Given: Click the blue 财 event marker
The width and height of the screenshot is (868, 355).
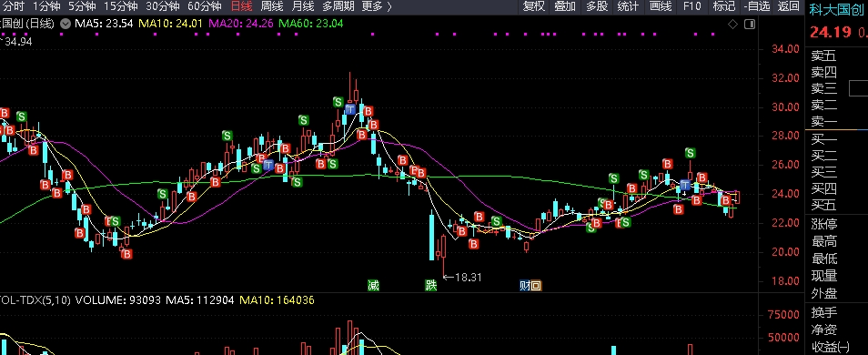Looking at the screenshot, I should point(525,286).
